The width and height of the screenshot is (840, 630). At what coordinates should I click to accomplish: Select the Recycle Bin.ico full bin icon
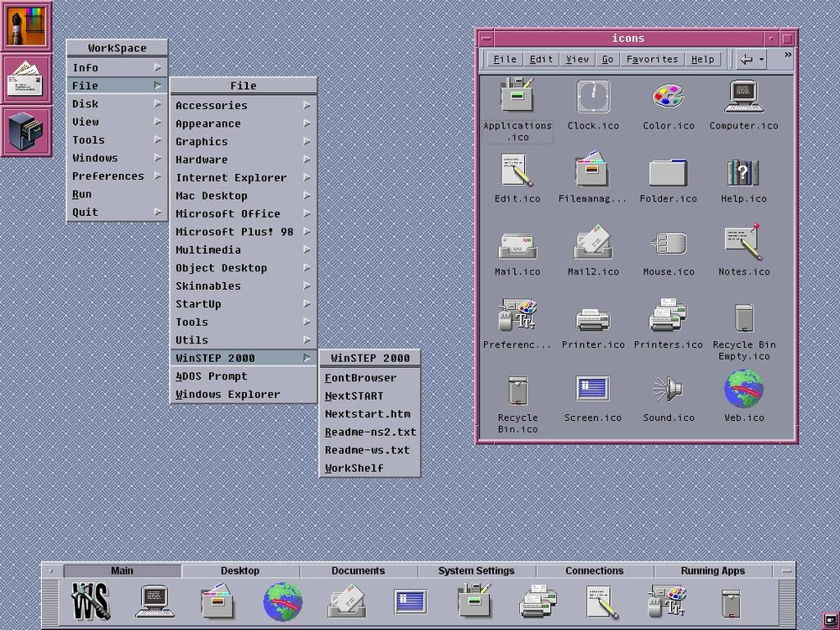(x=517, y=391)
